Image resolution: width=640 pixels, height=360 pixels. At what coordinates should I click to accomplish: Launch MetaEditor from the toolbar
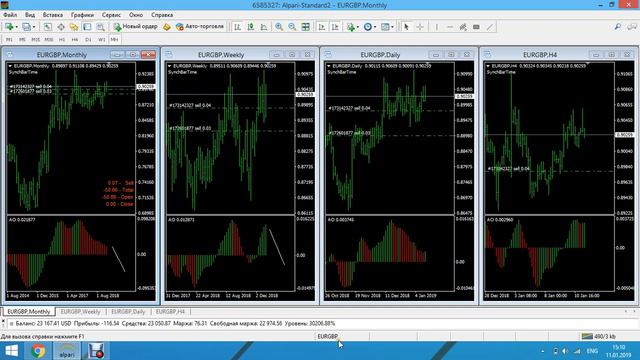[x=167, y=27]
